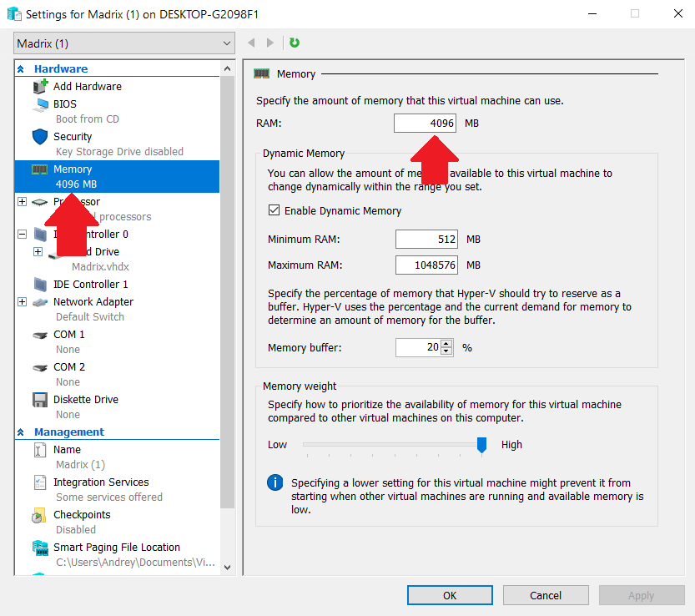Select the COM 2 item
695x616 pixels.
(x=69, y=366)
